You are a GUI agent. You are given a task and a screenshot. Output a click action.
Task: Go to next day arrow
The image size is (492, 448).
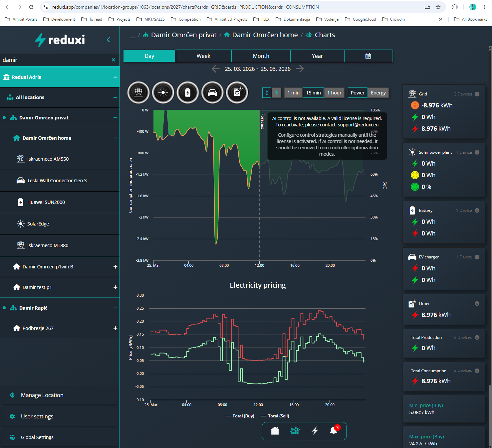300,69
